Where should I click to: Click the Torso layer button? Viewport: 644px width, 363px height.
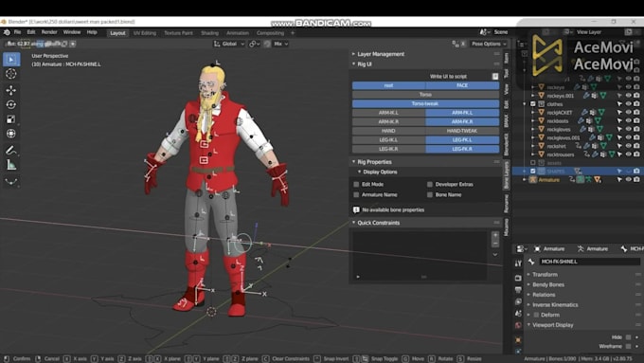pyautogui.click(x=425, y=95)
